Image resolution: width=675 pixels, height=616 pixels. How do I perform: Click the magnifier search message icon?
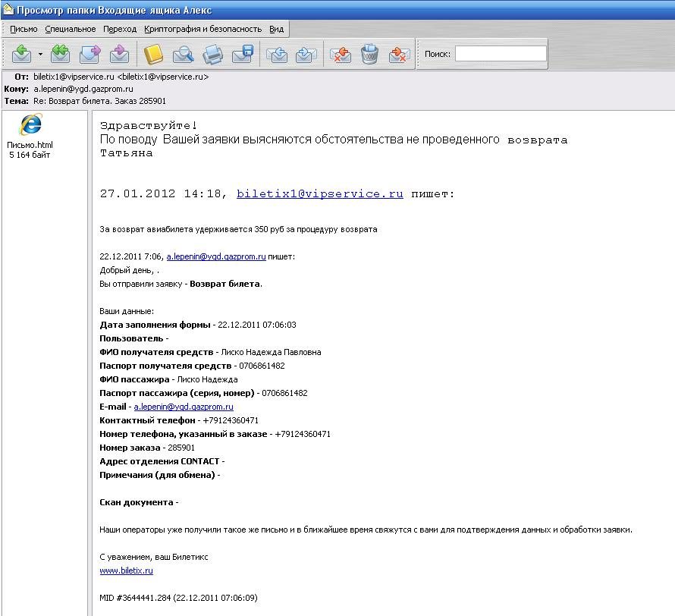point(183,54)
